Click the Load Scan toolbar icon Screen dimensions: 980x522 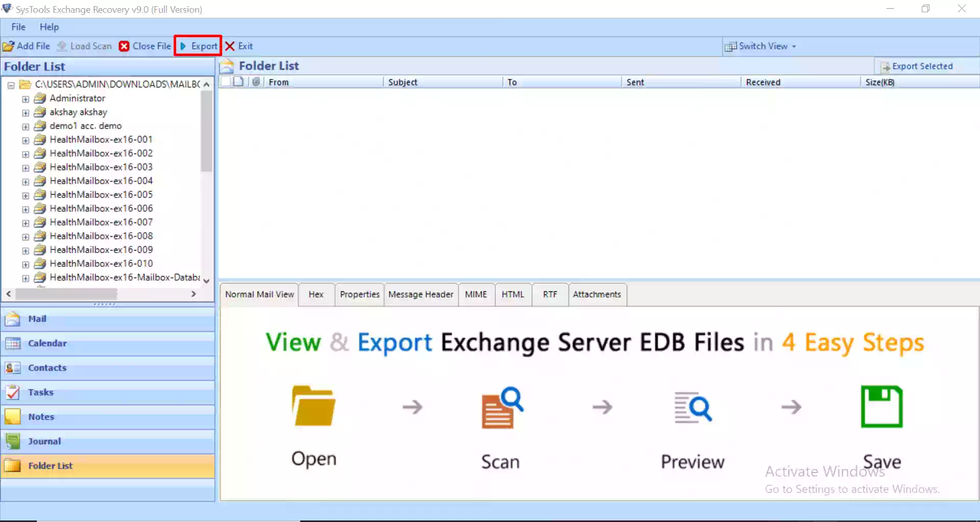[62, 46]
